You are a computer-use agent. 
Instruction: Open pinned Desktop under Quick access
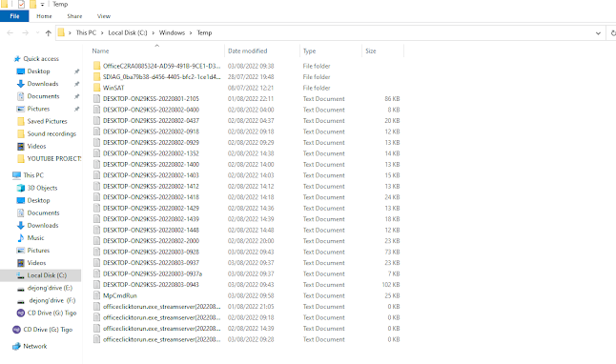pyautogui.click(x=38, y=71)
